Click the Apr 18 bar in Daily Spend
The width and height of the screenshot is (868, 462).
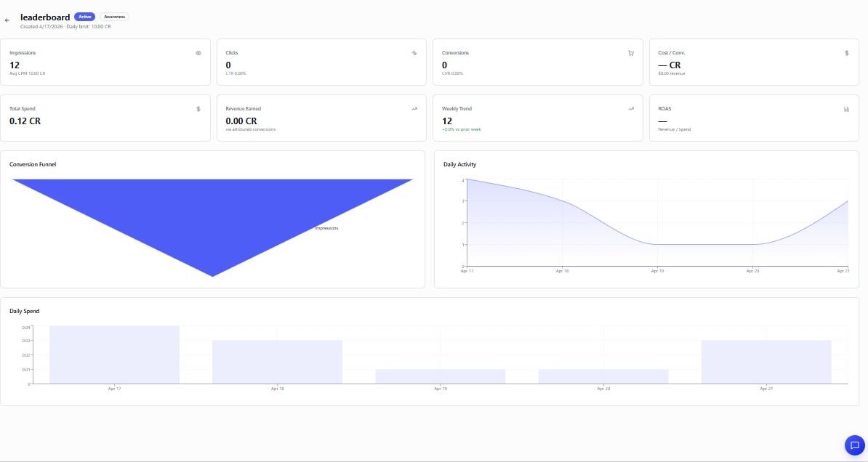click(277, 362)
